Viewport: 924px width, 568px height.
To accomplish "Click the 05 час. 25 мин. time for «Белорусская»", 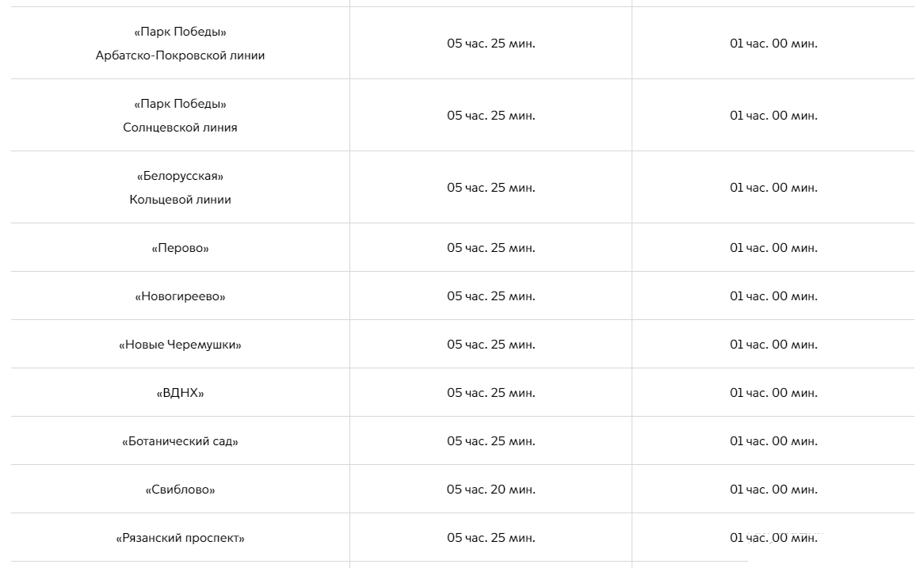I will tap(491, 188).
